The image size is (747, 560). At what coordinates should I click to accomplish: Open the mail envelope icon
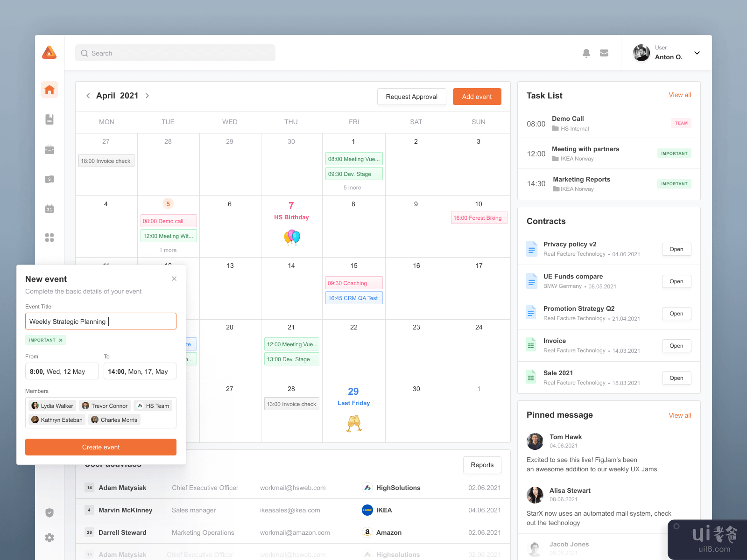point(604,53)
